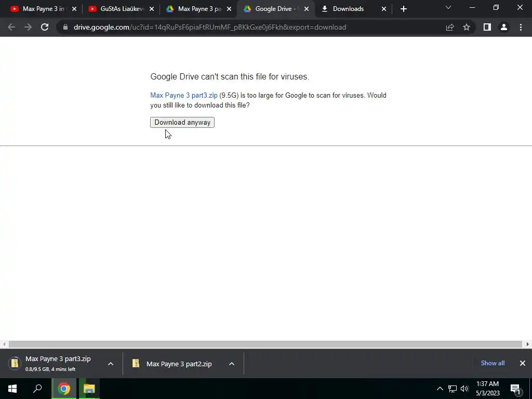
Task: Open the Windows Start menu
Action: pos(12,389)
